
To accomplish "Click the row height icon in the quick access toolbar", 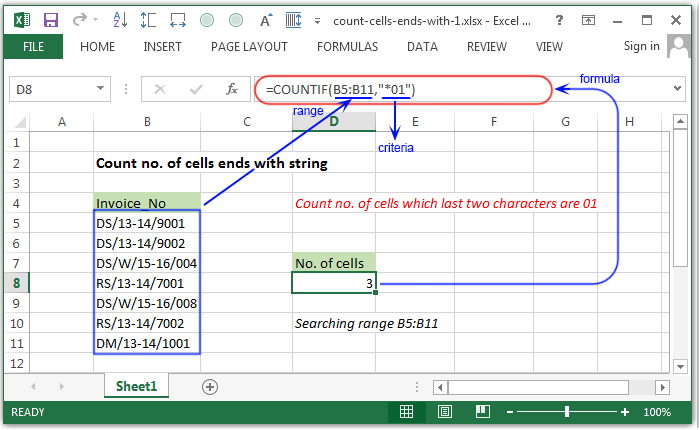I will point(148,20).
